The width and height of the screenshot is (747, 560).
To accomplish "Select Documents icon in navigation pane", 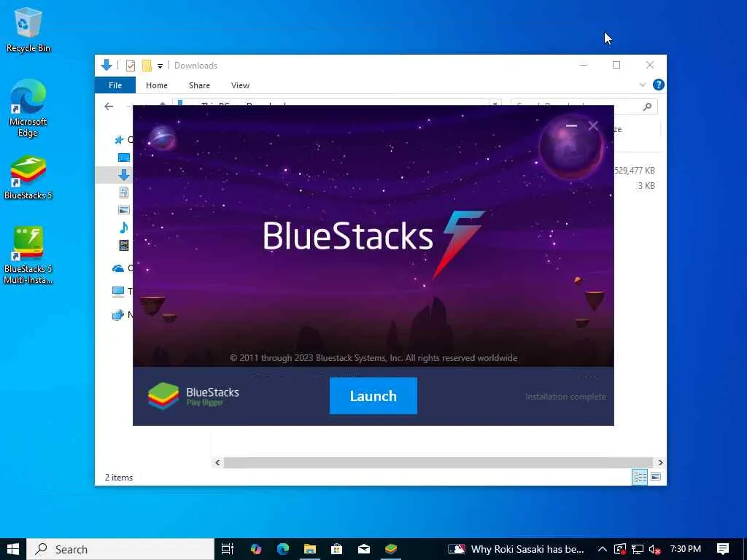I will pyautogui.click(x=124, y=192).
